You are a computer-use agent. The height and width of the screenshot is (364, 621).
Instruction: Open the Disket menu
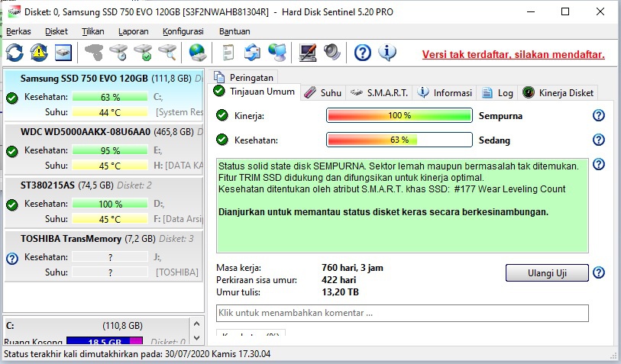pos(57,31)
